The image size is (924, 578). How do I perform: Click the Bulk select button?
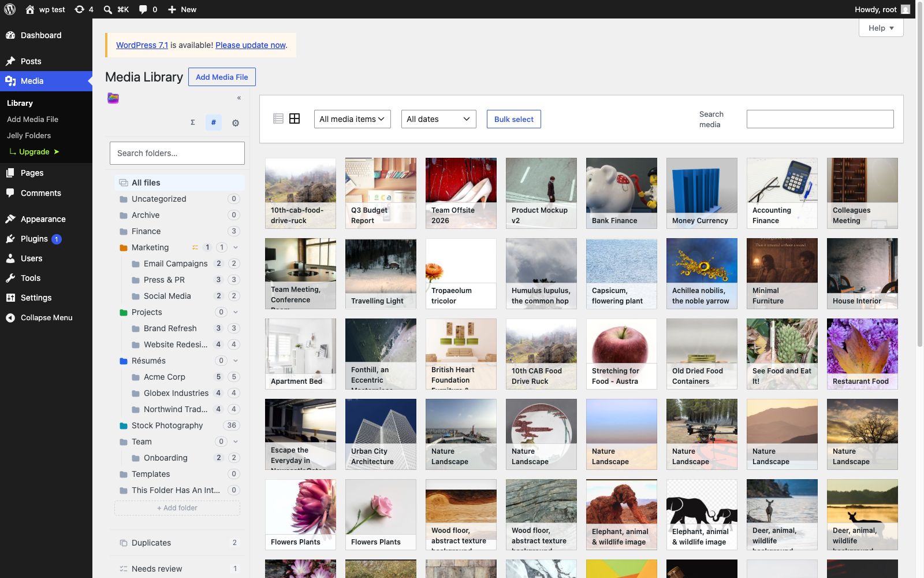pos(514,119)
